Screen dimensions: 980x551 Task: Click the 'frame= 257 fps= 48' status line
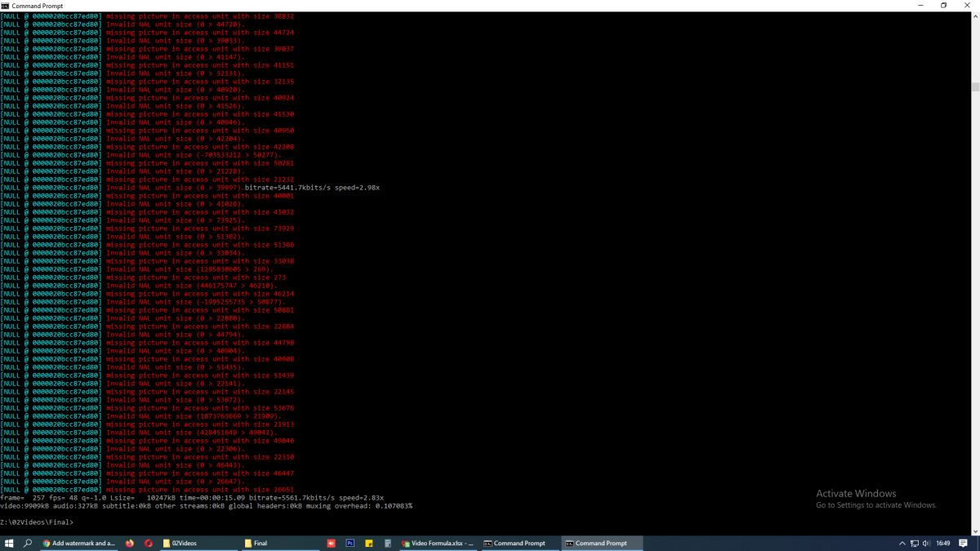192,497
